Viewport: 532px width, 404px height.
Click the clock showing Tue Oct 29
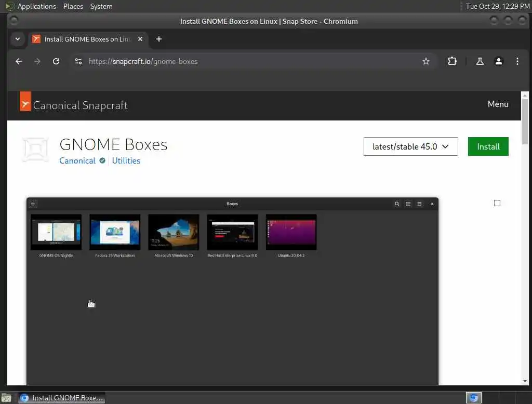[x=497, y=6]
